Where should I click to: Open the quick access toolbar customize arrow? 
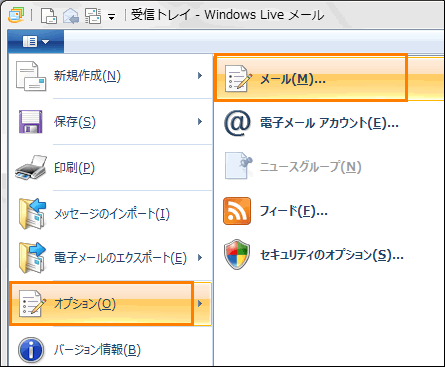pos(111,17)
